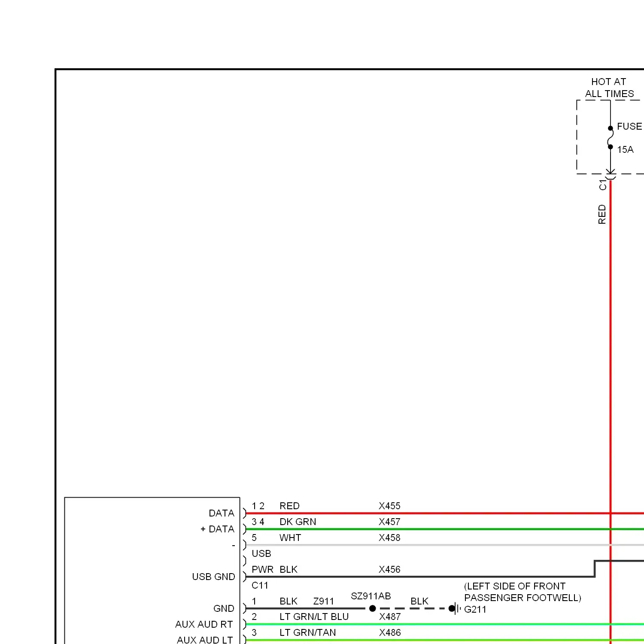The image size is (644, 644).
Task: Select circuit code X458
Action: 389,538
